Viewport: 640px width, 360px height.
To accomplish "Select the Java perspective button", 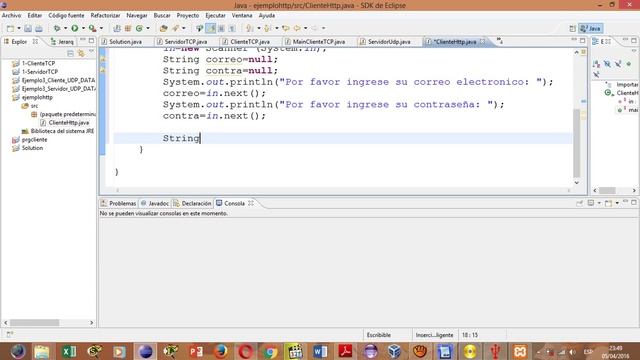I will pos(591,28).
